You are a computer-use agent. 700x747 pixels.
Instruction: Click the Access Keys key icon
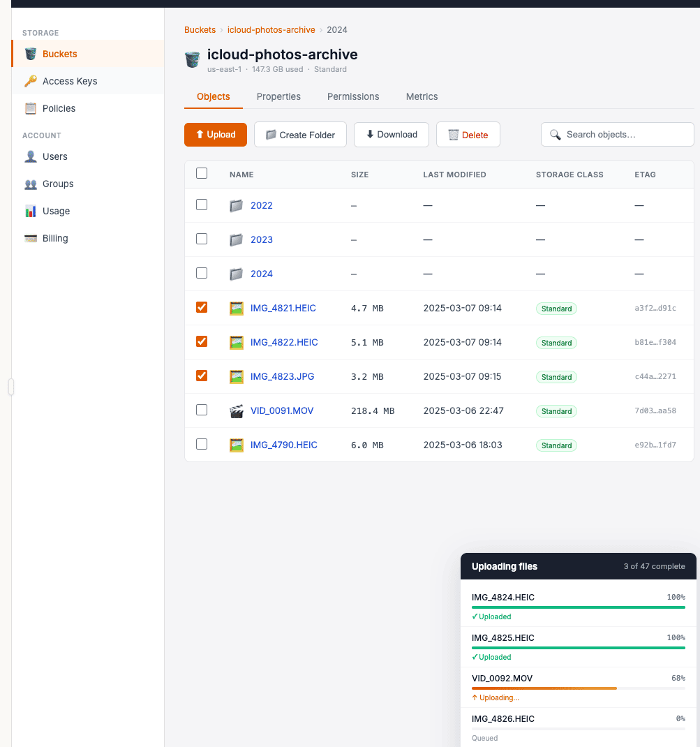pos(31,81)
